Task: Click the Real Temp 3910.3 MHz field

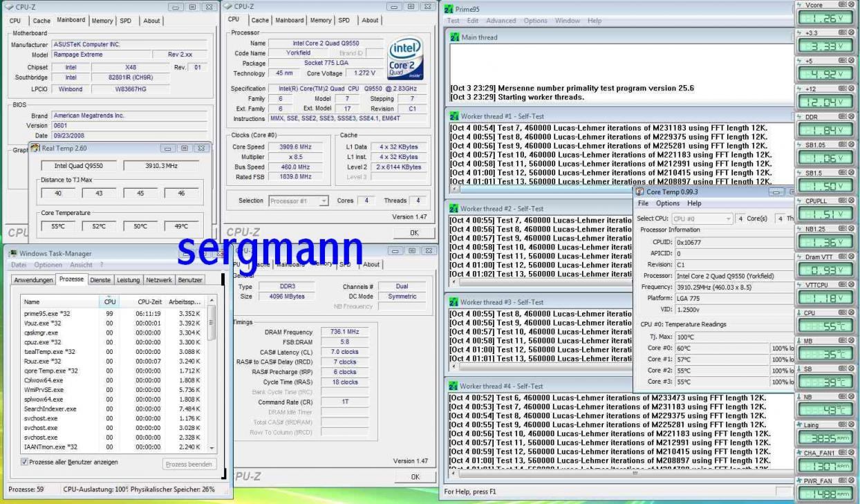Action: 162,166
